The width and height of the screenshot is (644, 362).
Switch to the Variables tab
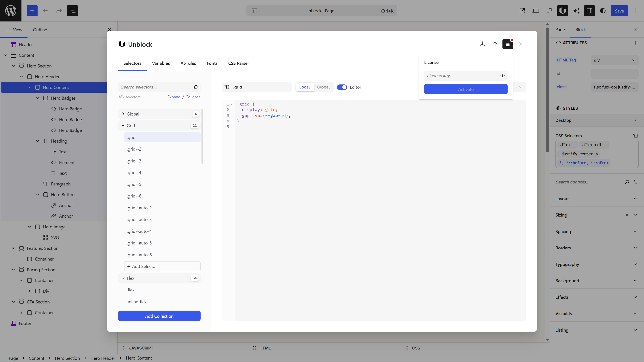tap(161, 63)
